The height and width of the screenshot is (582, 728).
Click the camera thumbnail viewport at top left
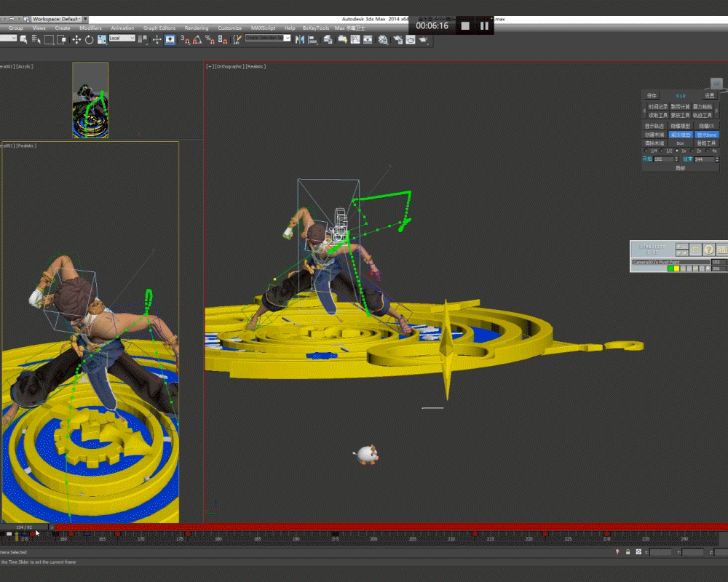tap(90, 100)
